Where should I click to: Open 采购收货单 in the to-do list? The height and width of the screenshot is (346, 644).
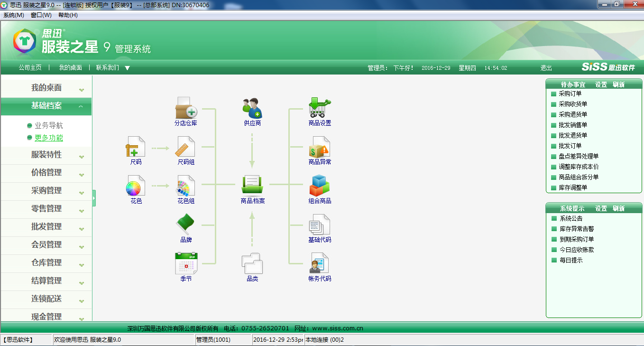(x=573, y=104)
